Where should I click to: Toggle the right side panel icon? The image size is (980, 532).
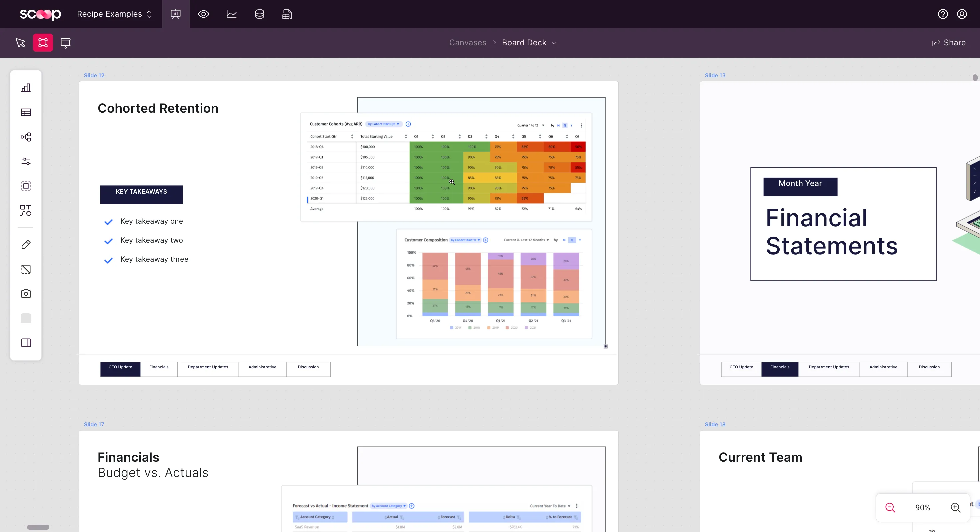point(26,342)
